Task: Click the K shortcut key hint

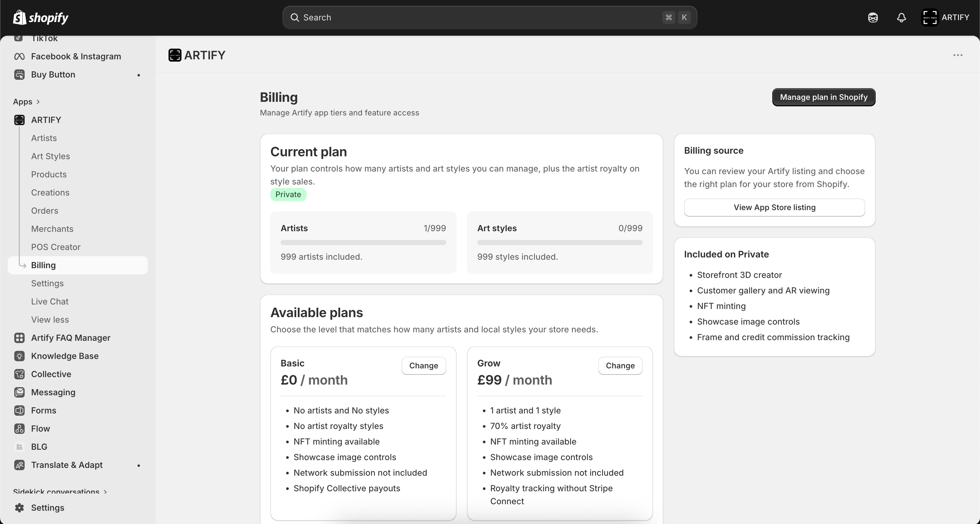Action: pos(684,18)
